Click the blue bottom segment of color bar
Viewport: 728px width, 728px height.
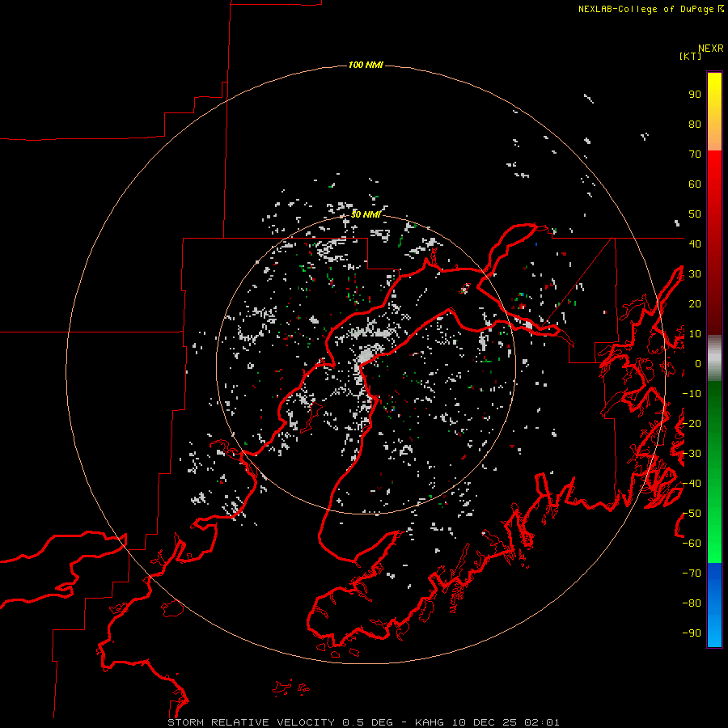[x=714, y=605]
